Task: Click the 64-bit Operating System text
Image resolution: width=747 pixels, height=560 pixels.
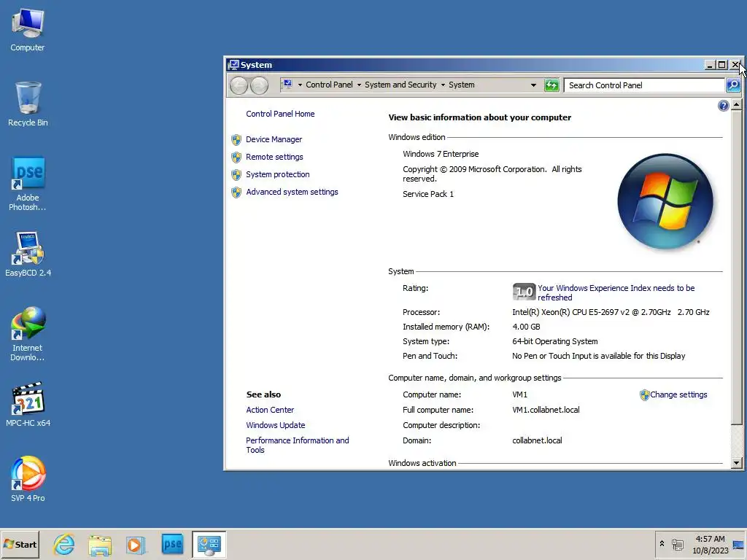Action: pyautogui.click(x=555, y=341)
